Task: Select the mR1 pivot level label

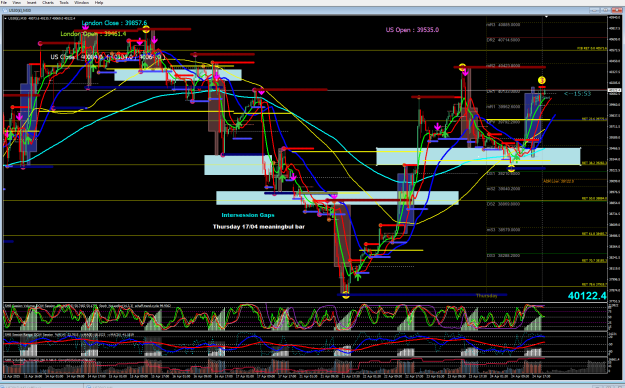Action: (x=503, y=107)
